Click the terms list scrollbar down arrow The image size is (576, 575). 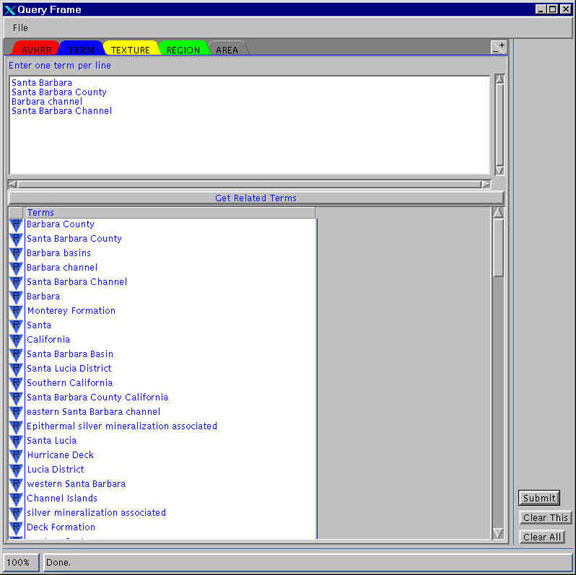point(498,533)
